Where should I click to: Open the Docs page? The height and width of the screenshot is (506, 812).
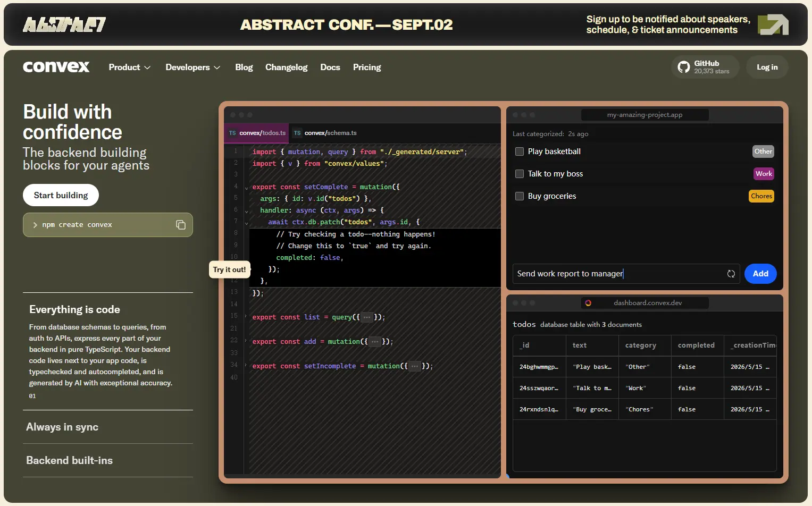(x=330, y=68)
